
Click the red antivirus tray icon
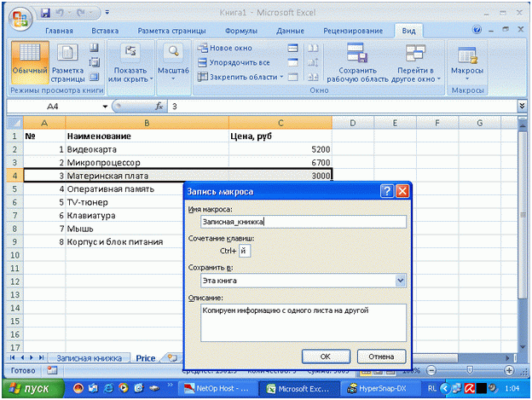tap(470, 388)
